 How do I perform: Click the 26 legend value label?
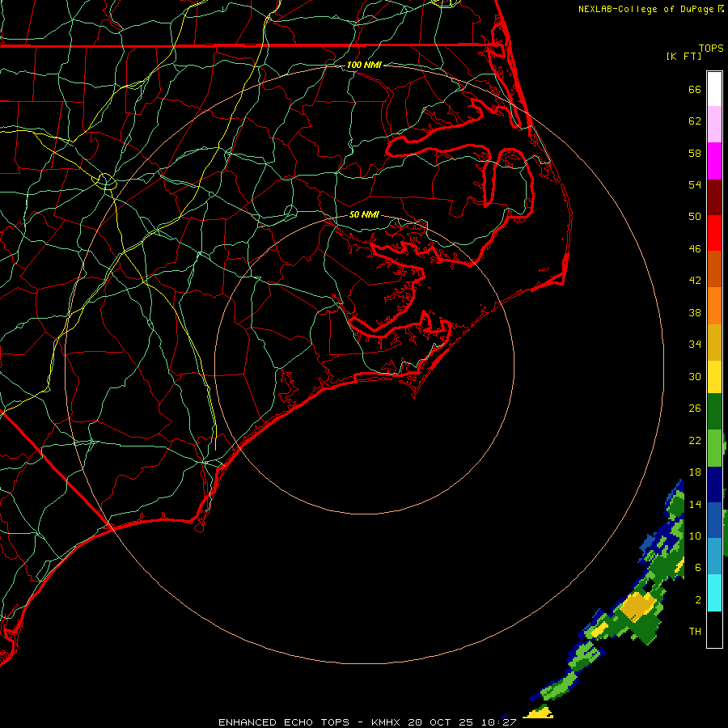coord(695,408)
